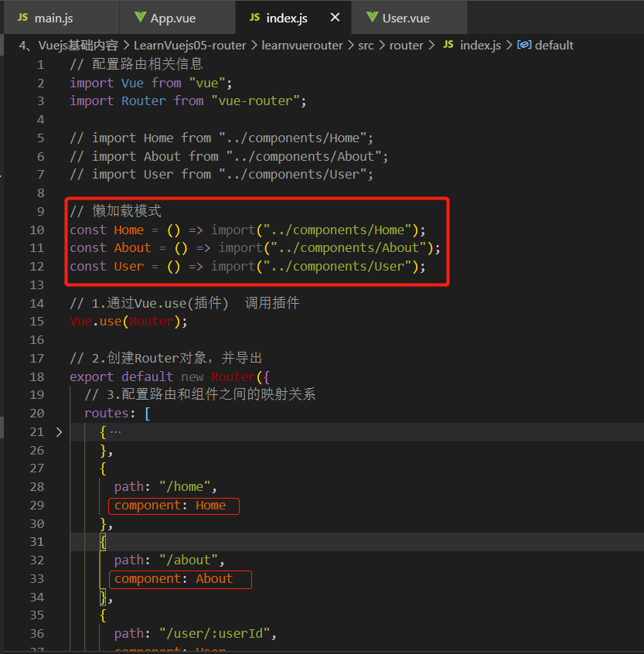Click 'Home' constant on line 10
Image resolution: width=644 pixels, height=654 pixels.
[129, 230]
